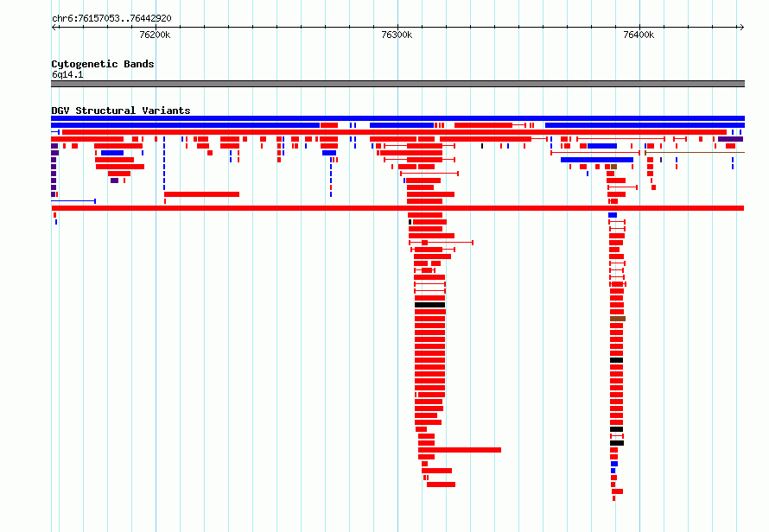Click the left arrowhead of the ruler
This screenshot has width=769, height=532.
54,28
